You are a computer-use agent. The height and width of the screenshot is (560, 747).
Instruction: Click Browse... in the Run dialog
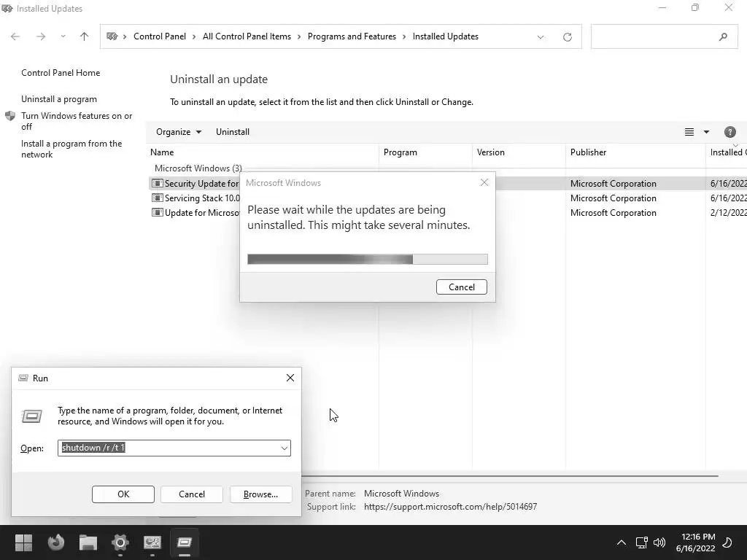(x=260, y=494)
